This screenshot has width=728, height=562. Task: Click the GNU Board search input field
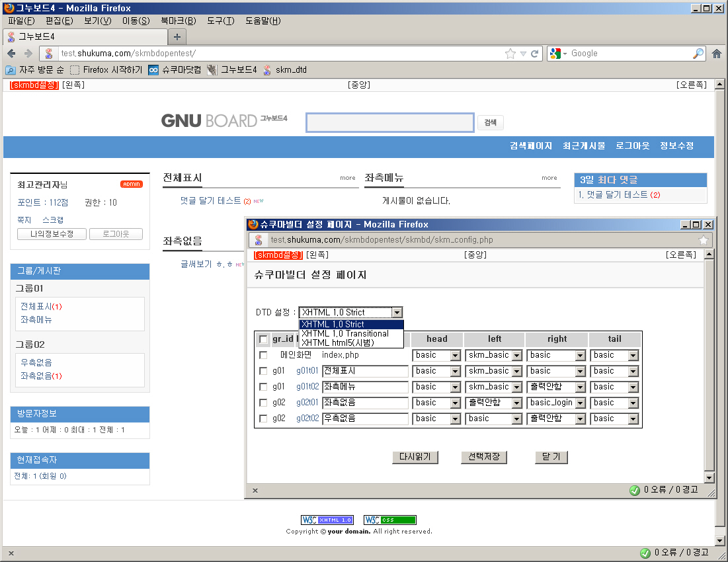point(390,122)
